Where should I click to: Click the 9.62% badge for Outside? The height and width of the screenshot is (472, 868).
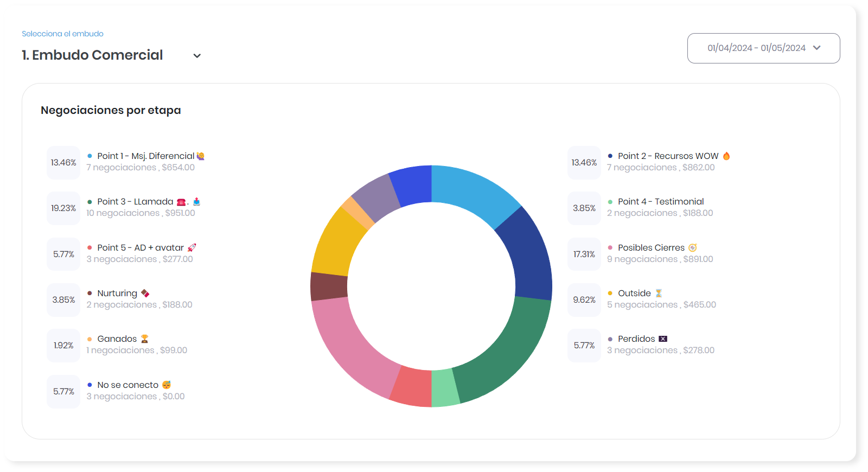click(x=584, y=300)
